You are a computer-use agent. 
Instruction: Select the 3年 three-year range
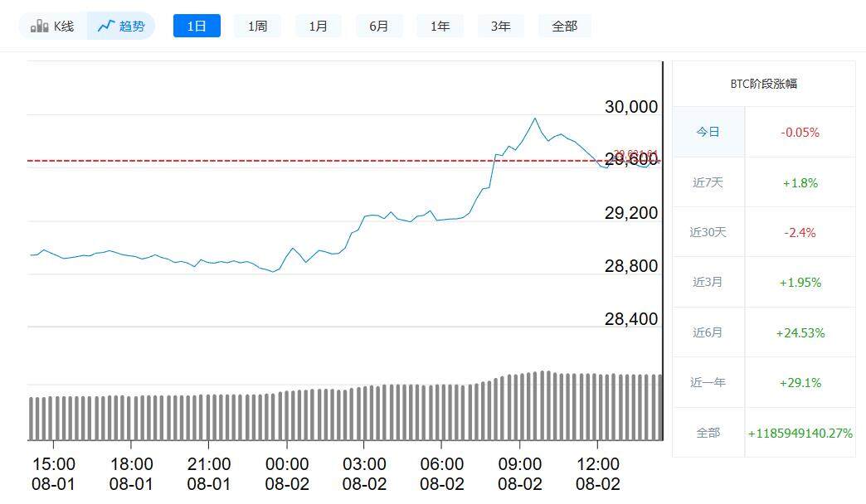[x=500, y=26]
